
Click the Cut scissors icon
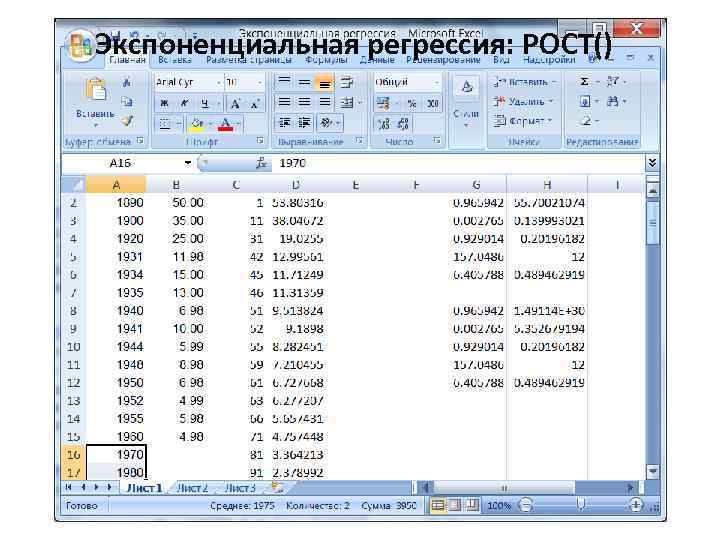coord(127,83)
